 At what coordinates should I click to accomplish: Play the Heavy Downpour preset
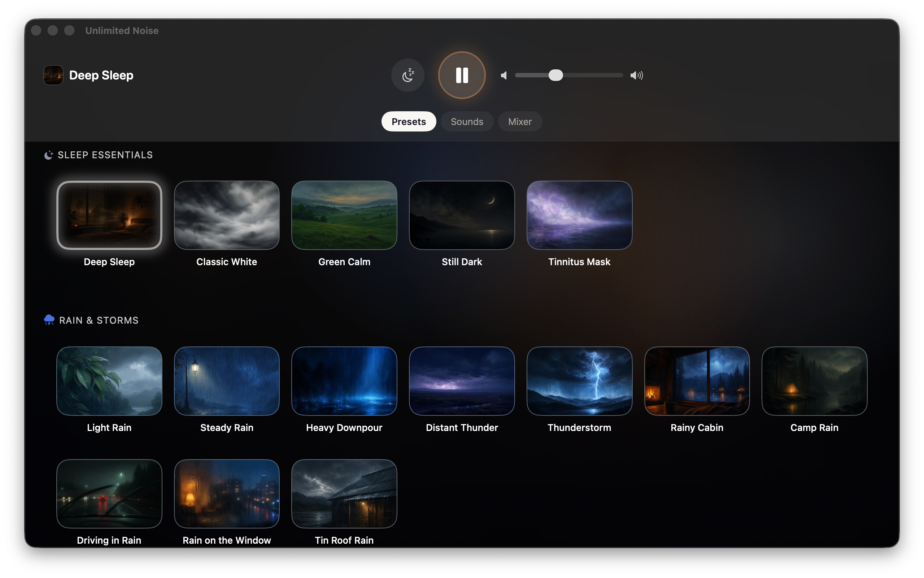344,381
